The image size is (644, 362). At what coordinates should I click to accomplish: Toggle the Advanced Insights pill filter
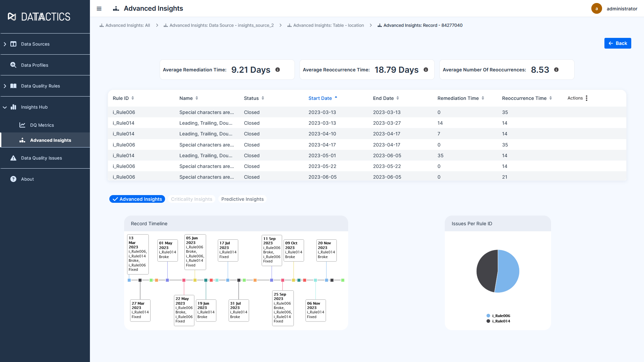[137, 199]
